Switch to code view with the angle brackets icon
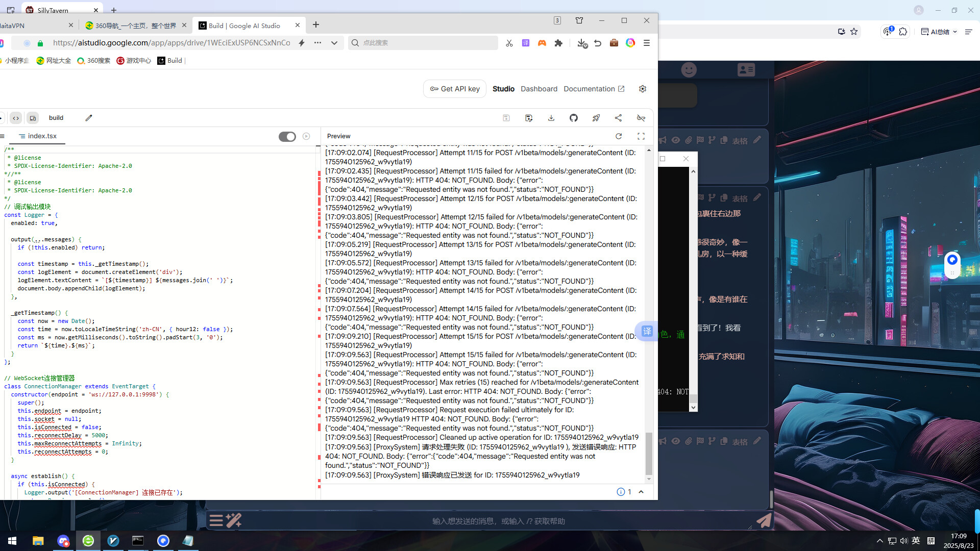This screenshot has width=980, height=551. (16, 118)
